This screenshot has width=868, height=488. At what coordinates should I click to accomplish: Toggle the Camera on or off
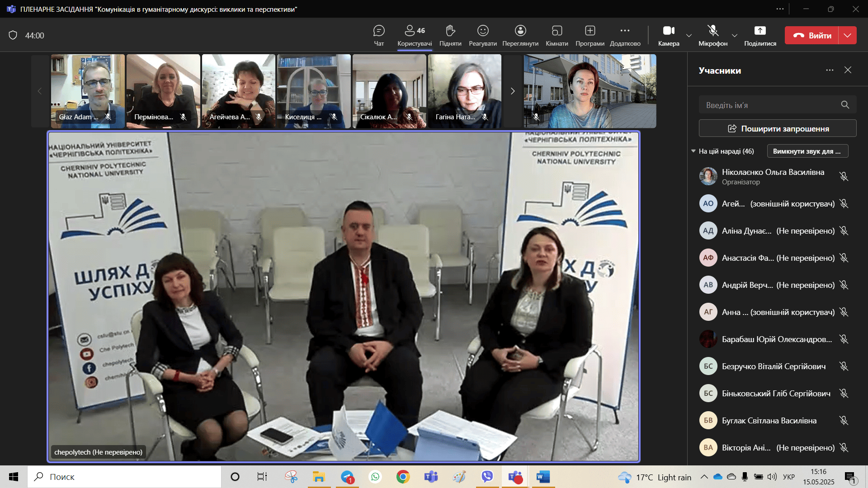coord(669,31)
